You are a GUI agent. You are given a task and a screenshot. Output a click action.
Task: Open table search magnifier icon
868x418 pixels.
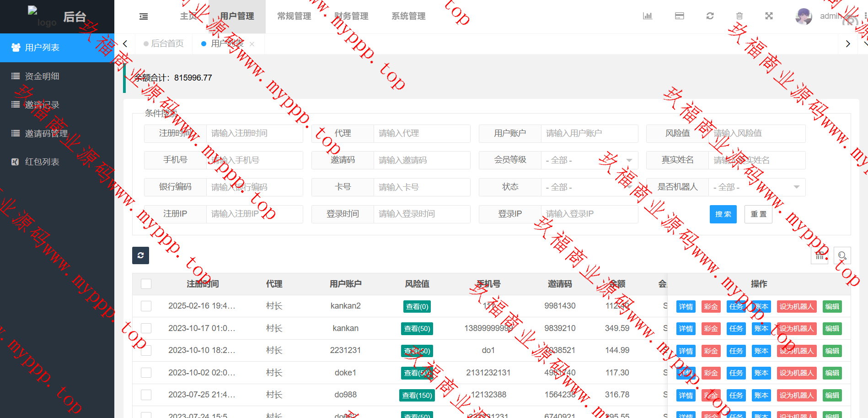842,255
